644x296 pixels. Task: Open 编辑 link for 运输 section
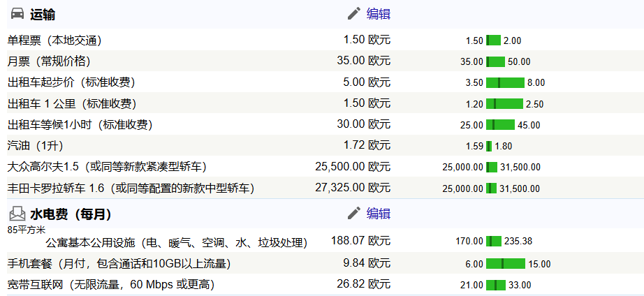coord(379,14)
